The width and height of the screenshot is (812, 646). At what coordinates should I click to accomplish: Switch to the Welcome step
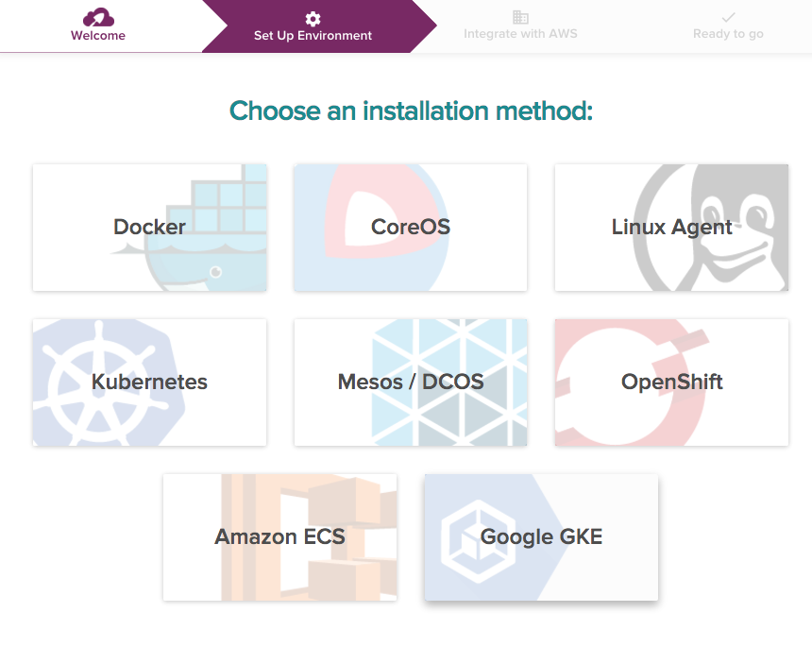coord(97,25)
